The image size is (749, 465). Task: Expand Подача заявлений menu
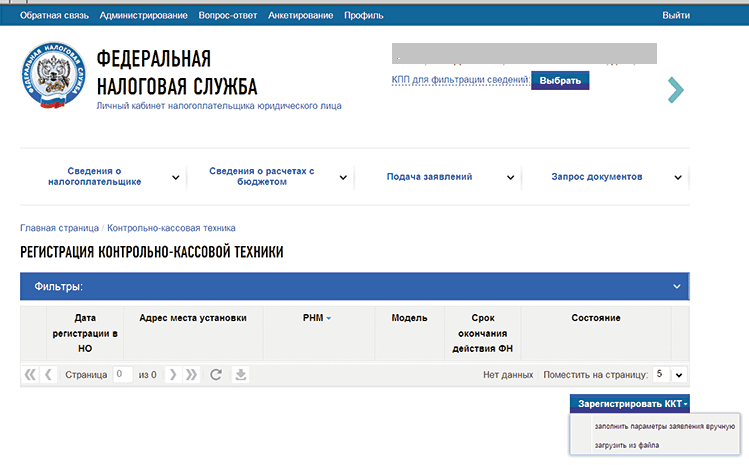[510, 177]
